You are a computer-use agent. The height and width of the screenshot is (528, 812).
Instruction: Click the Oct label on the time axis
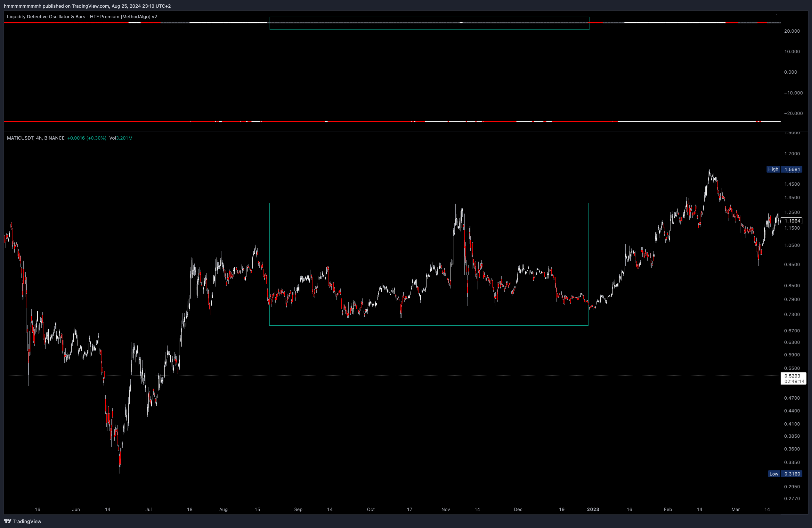370,509
